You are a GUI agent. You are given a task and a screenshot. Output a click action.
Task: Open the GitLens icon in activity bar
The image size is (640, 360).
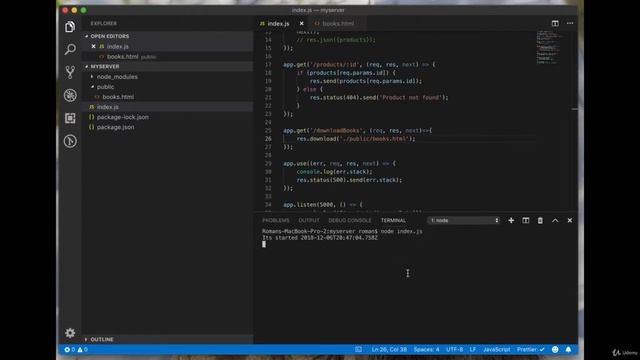click(70, 141)
